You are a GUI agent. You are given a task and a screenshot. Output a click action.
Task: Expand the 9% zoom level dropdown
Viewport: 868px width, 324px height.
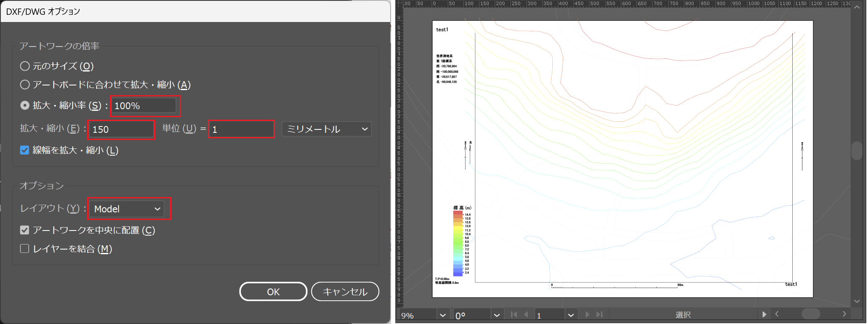pos(442,315)
